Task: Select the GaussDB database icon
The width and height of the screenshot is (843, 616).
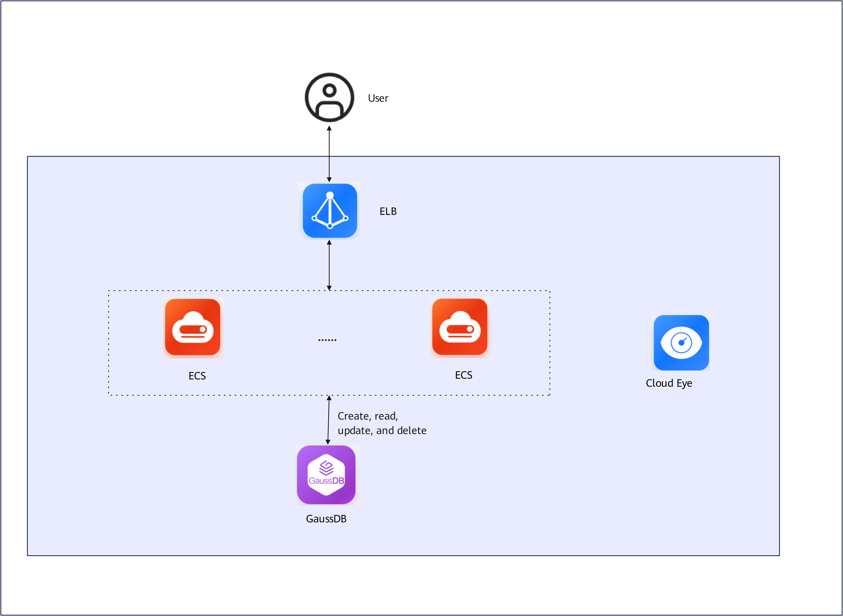Action: (326, 475)
